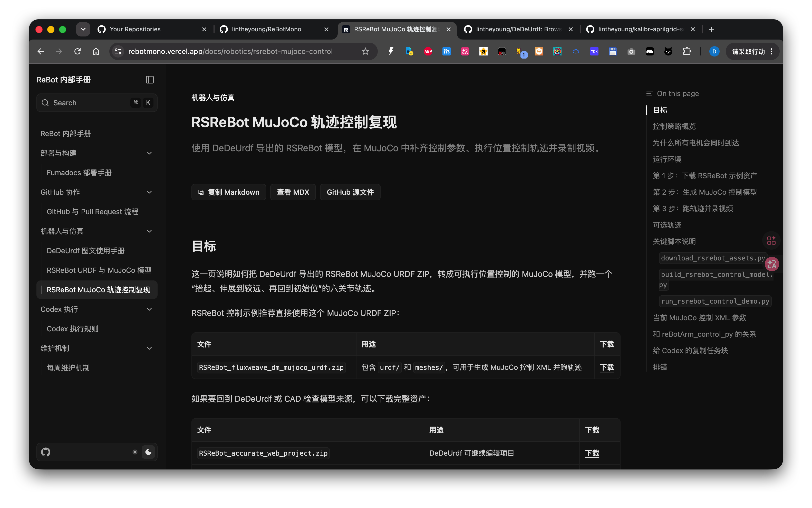
Task: Open RSReBot URDF 与 MuJoCo 模型 page
Action: (x=99, y=270)
